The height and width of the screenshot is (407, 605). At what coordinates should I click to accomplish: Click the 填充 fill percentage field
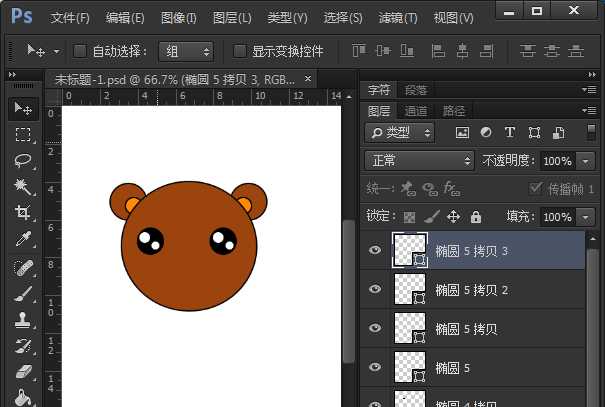pos(556,216)
